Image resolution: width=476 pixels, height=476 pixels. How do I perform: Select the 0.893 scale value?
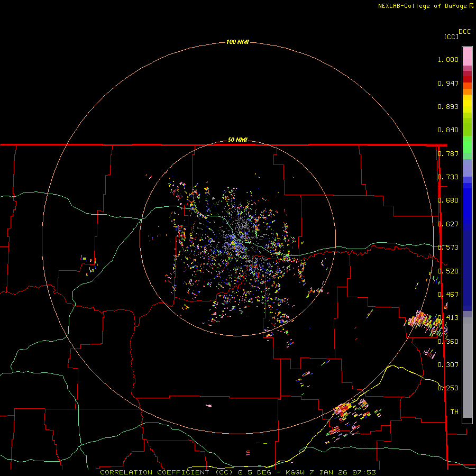coord(448,106)
